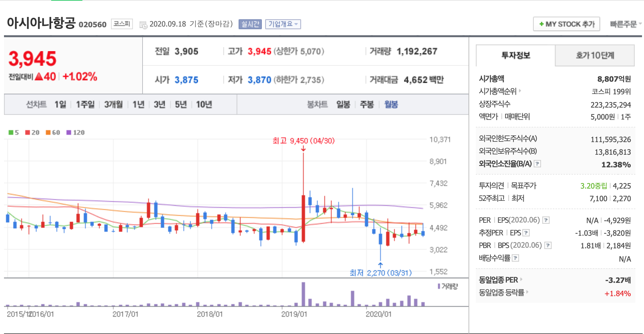Open help icon next to 외국인소진율(B/A)

(537, 164)
